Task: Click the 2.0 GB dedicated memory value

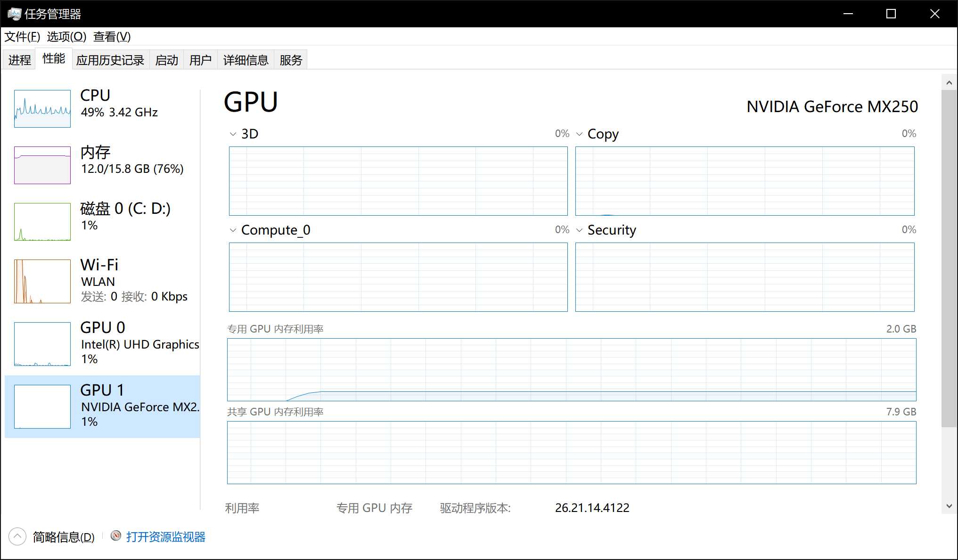Action: (x=901, y=329)
